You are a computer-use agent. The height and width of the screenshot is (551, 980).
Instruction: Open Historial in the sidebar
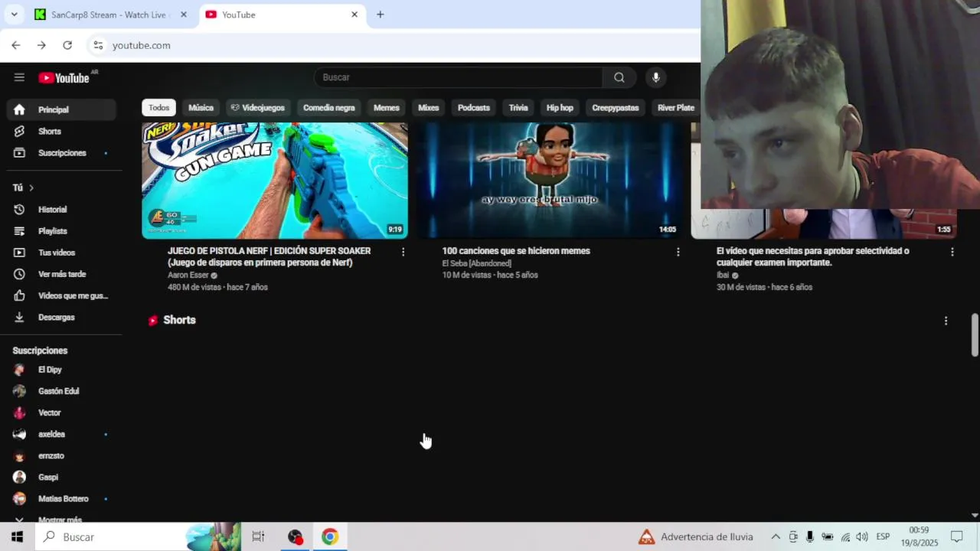click(x=61, y=210)
